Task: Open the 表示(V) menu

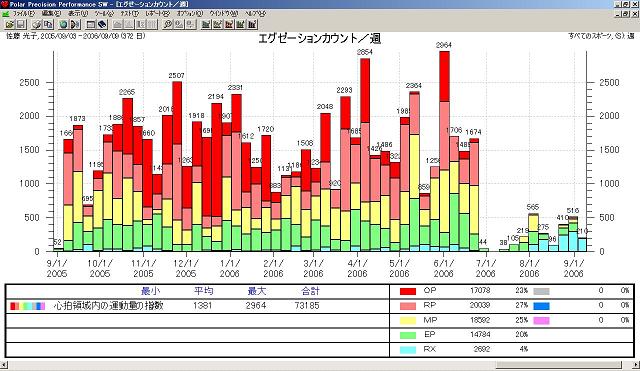Action: pos(78,13)
